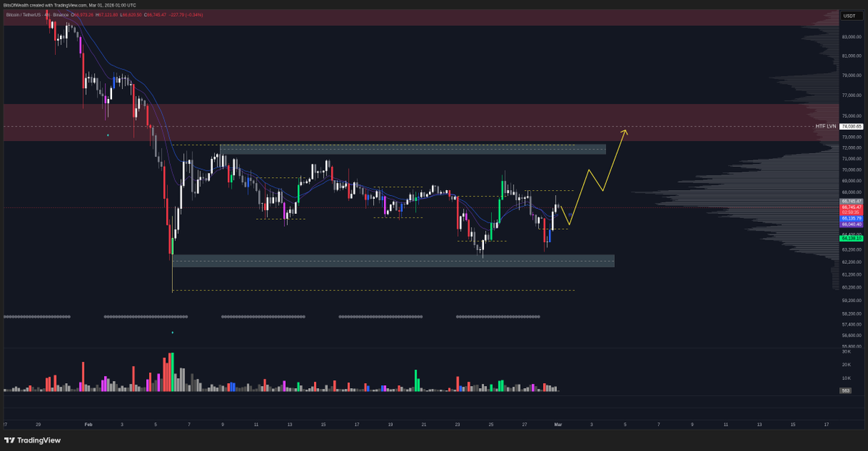Click the 60,200.00 price scale label
868x451 pixels.
point(850,287)
